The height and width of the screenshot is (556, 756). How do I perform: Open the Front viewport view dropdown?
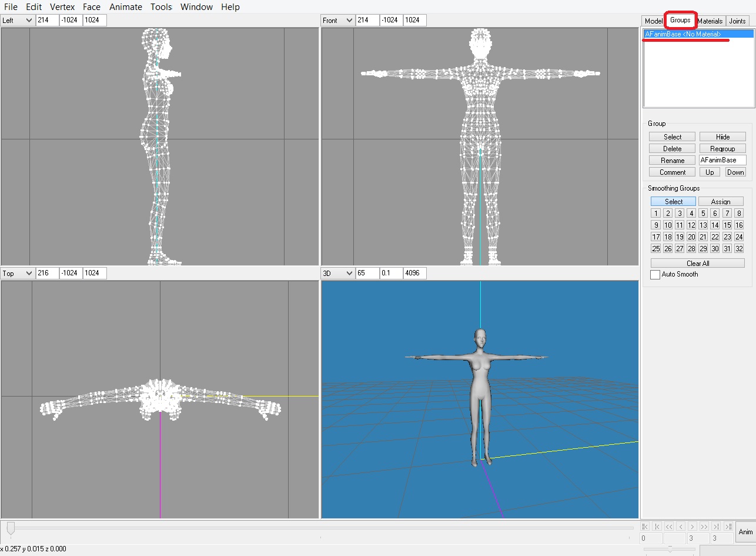(337, 21)
